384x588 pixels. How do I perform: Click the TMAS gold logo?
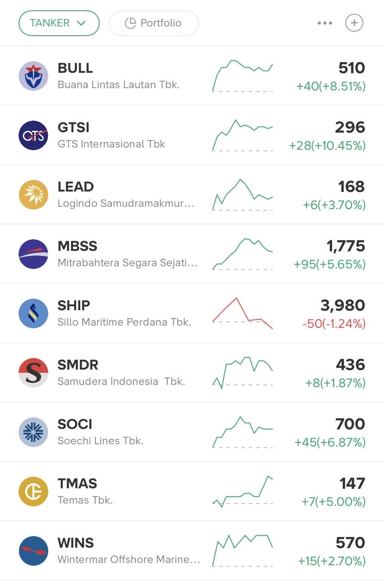click(33, 492)
